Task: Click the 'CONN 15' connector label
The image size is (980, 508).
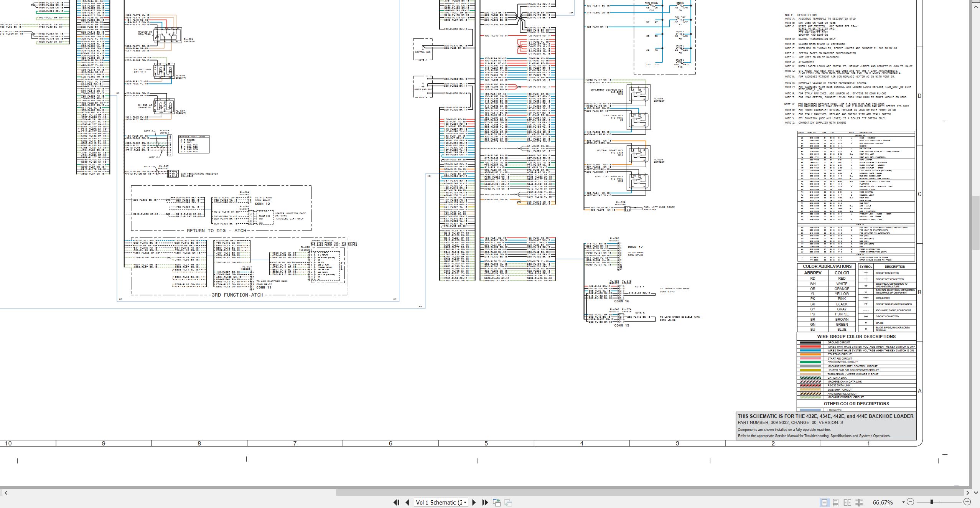Action: tap(621, 325)
